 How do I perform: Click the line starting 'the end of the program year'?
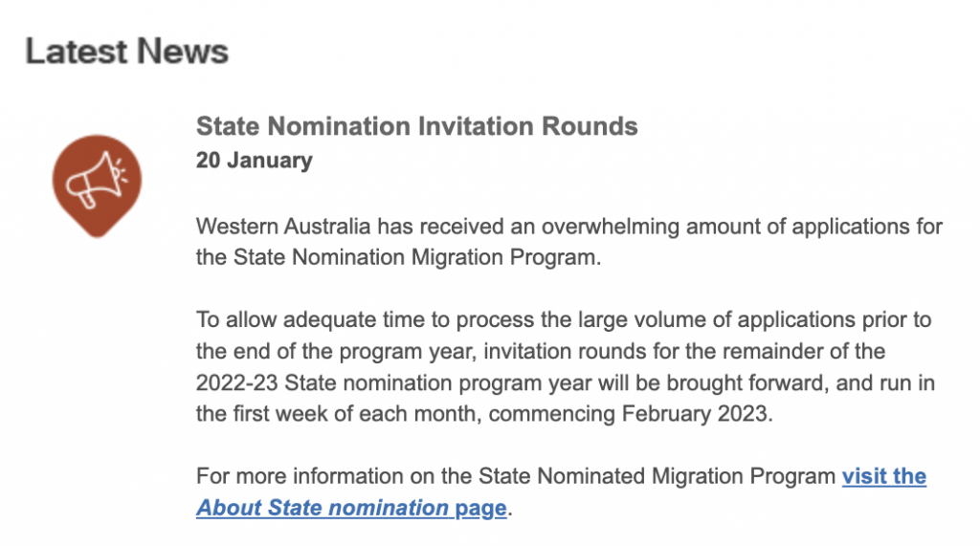[x=541, y=351]
